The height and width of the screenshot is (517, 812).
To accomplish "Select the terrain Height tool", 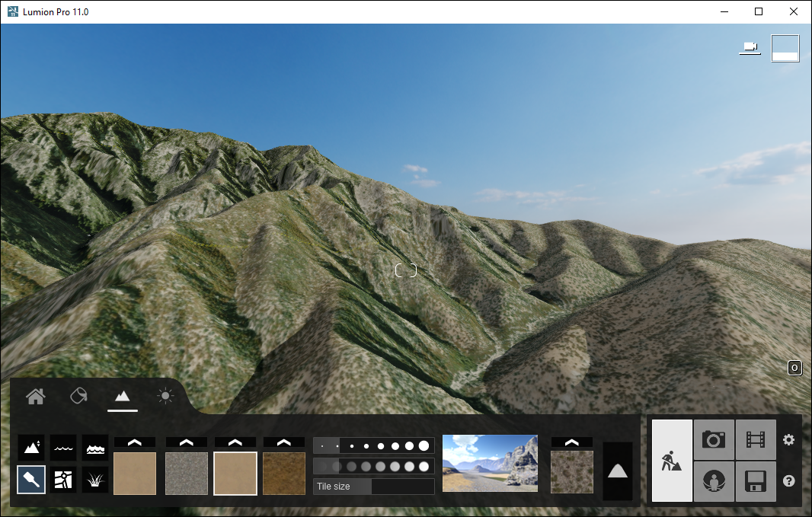I will point(31,447).
